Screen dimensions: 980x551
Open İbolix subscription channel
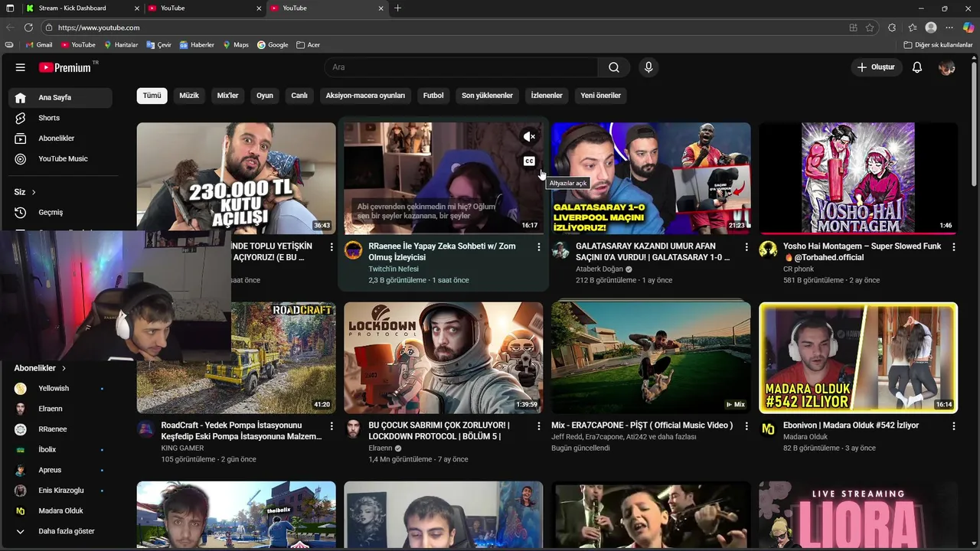tap(60, 450)
